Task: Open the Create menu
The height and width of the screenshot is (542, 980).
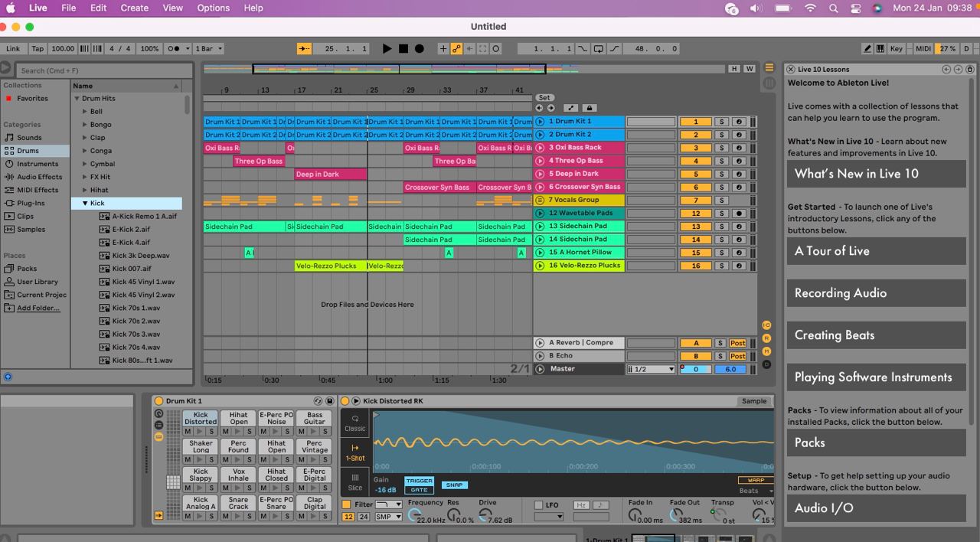Action: (134, 8)
